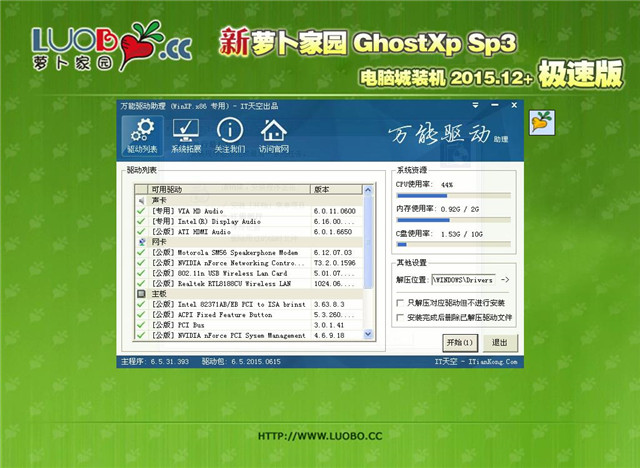This screenshot has width=640, height=468.
Task: Minimize the 万能驱动助理 window
Action: [x=495, y=105]
